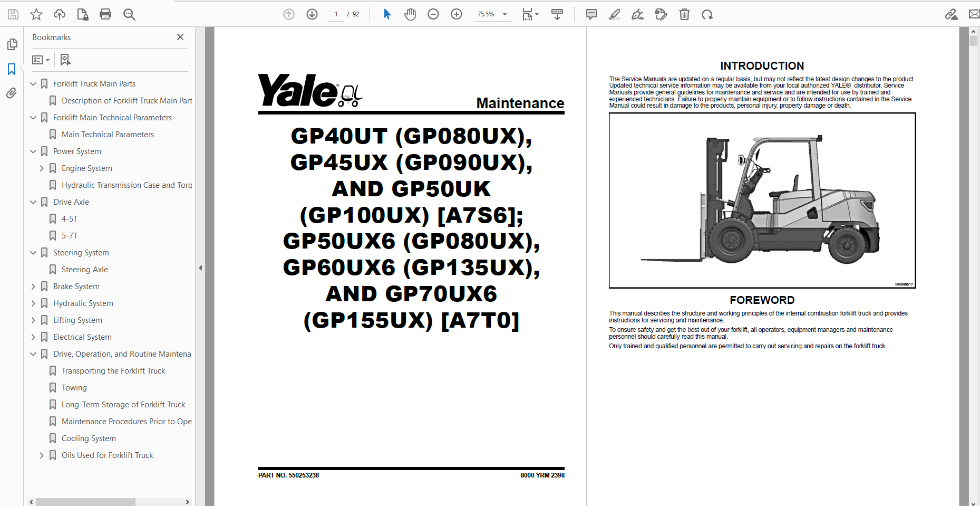The height and width of the screenshot is (506, 980).
Task: Expand current bookmark in the bookmarks panel
Action: 64,60
